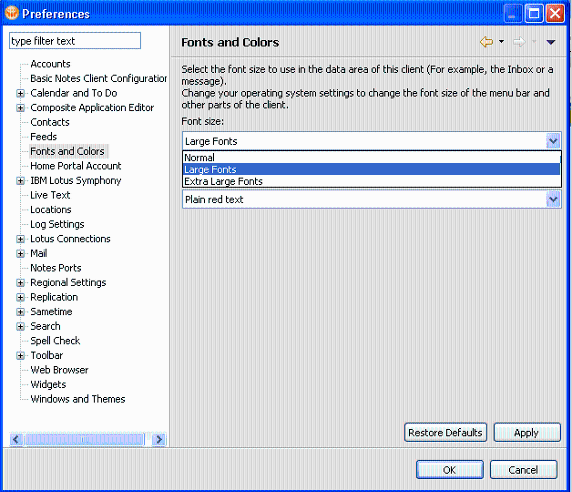Screen dimensions: 572x492
Task: Open the Font size combo box arrow
Action: (553, 141)
